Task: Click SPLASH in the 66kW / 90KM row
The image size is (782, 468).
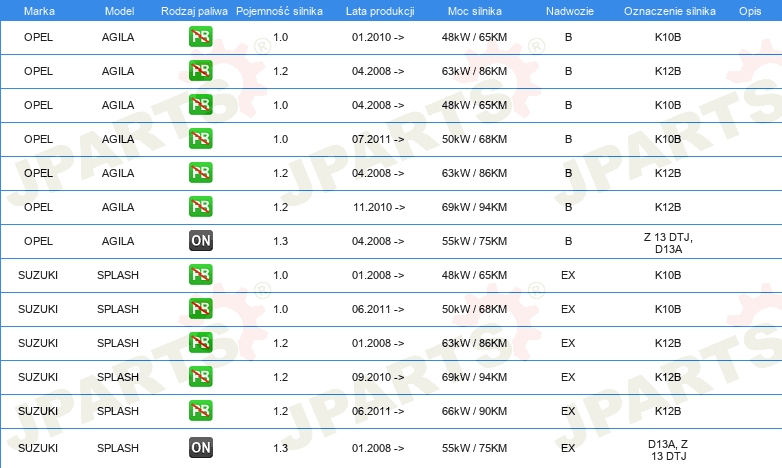Action: [x=118, y=411]
